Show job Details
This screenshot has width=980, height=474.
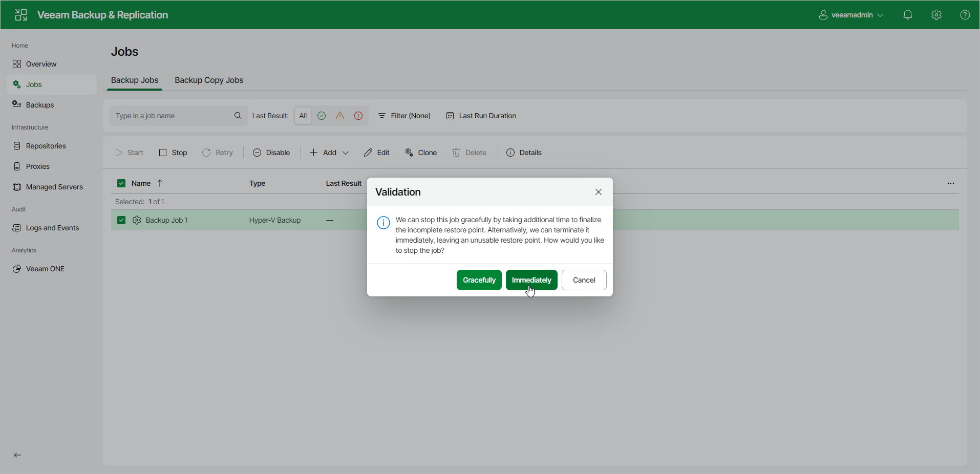[x=524, y=153]
